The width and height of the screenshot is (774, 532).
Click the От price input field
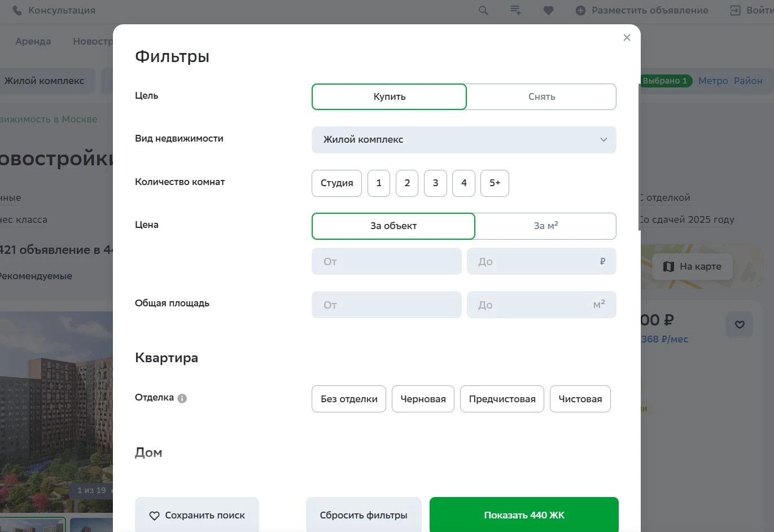point(386,261)
